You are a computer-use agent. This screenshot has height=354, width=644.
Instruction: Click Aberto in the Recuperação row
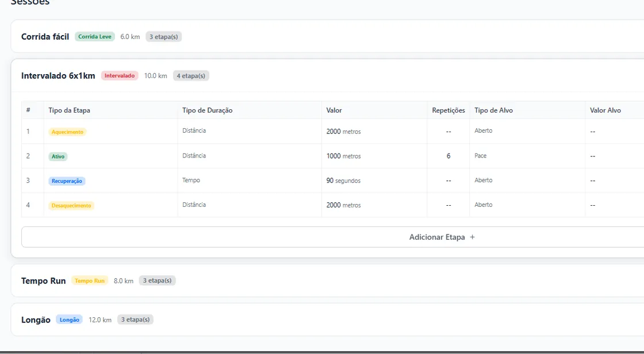coord(484,180)
